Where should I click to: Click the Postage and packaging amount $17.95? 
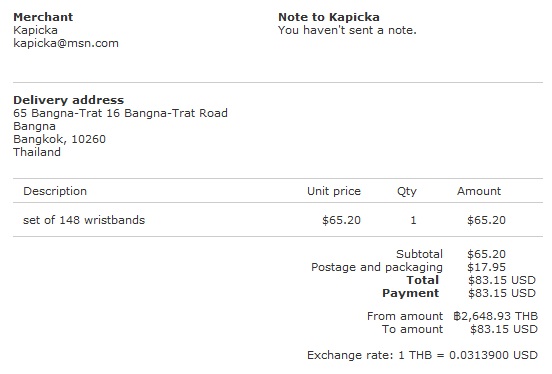tap(486, 267)
